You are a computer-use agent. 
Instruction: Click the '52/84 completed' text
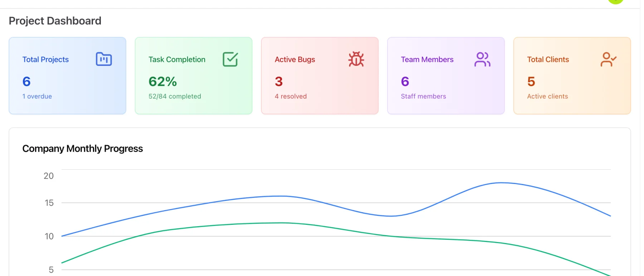[x=175, y=96]
